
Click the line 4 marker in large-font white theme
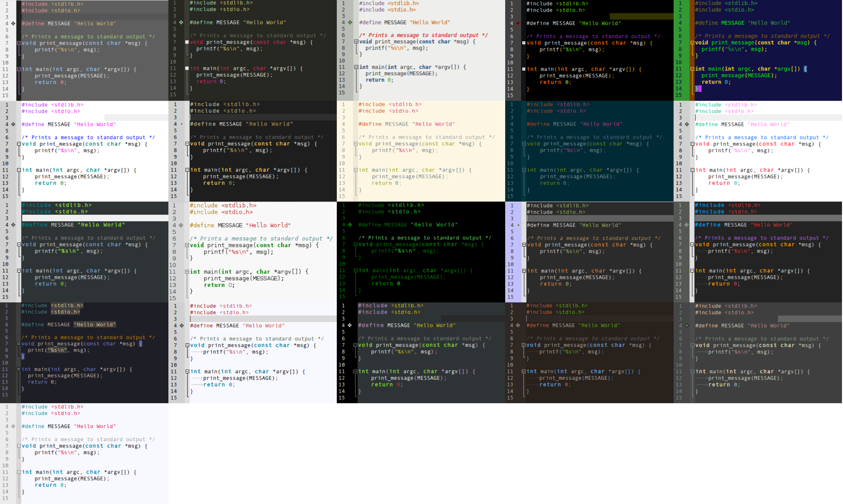tap(181, 225)
